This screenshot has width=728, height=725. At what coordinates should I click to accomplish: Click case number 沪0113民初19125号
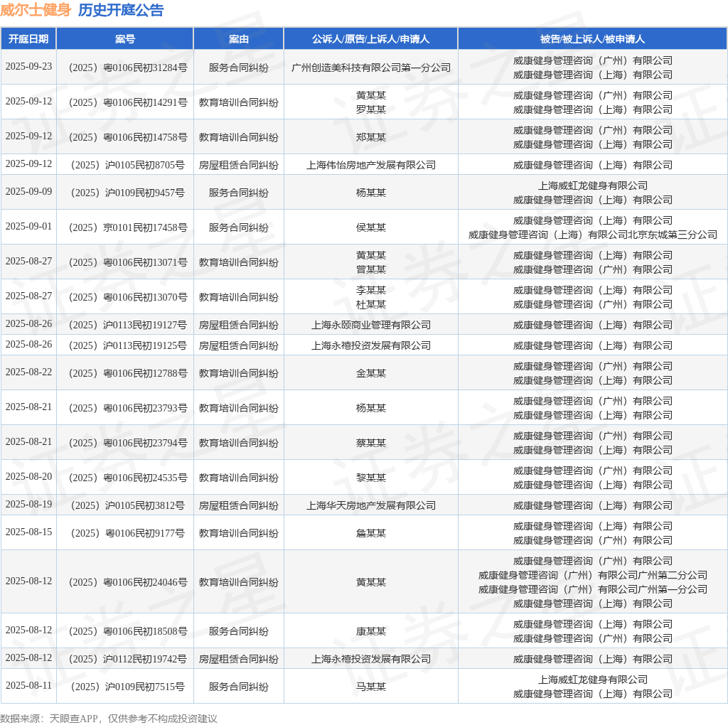click(x=128, y=345)
